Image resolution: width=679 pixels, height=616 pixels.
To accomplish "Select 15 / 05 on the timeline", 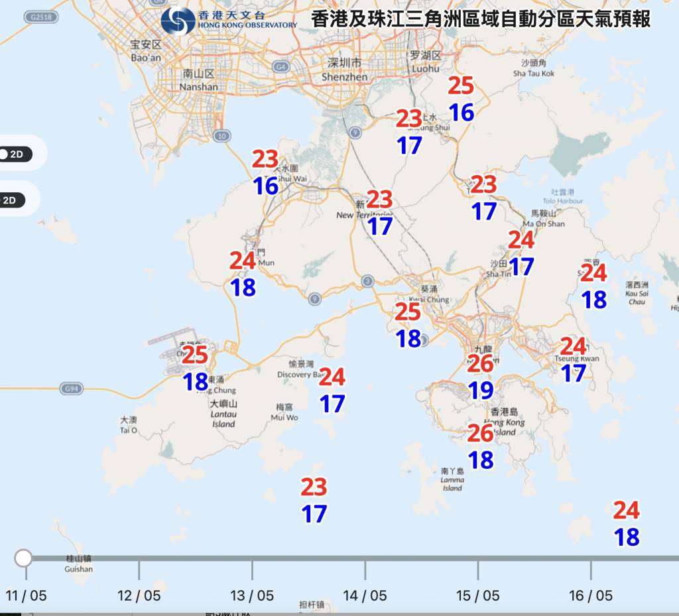I will [478, 595].
